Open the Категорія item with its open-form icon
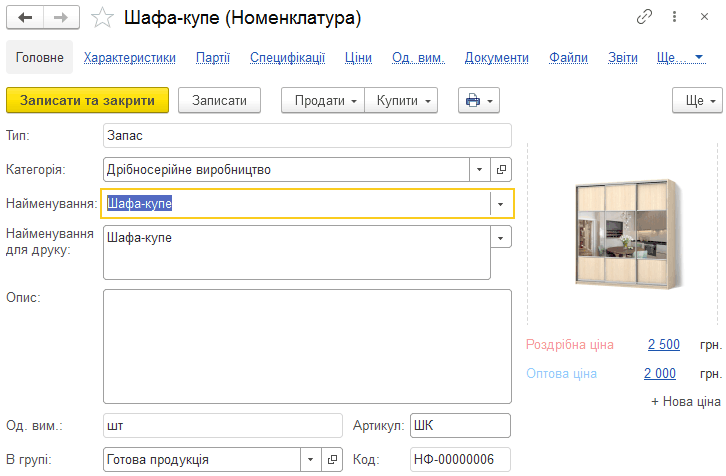This screenshot has width=726, height=476. pyautogui.click(x=501, y=169)
